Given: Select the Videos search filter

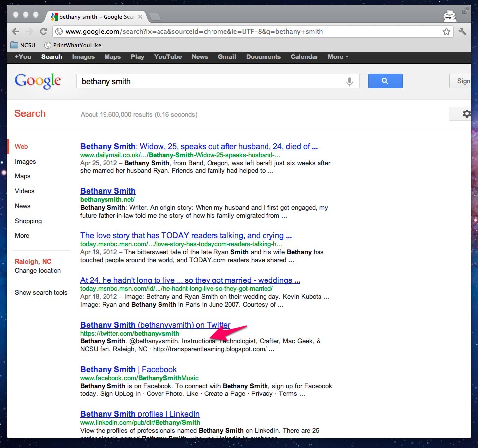Looking at the screenshot, I should click(x=25, y=191).
